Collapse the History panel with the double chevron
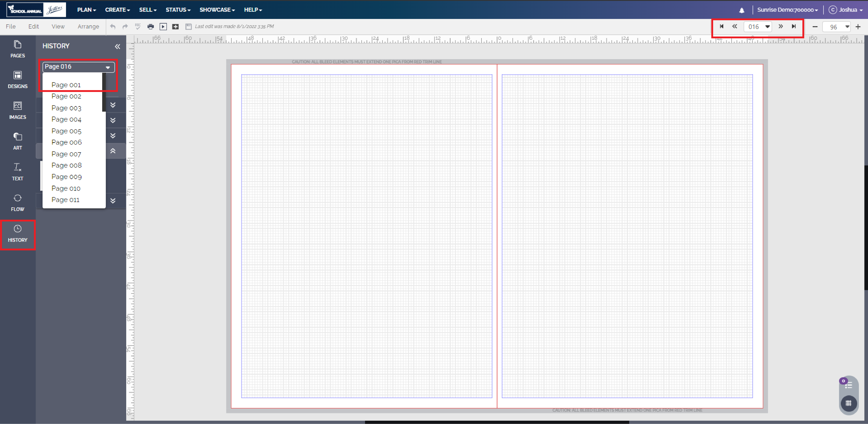Screen dimensions: 868x424 pos(117,46)
